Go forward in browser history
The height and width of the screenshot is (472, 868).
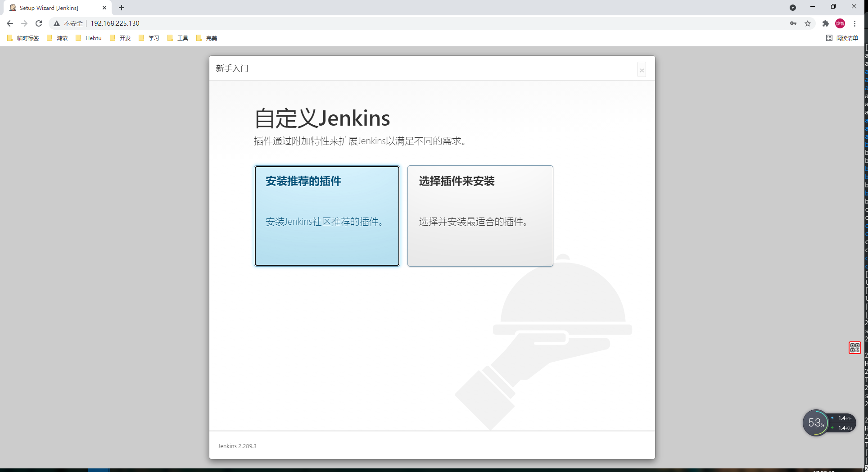[24, 23]
